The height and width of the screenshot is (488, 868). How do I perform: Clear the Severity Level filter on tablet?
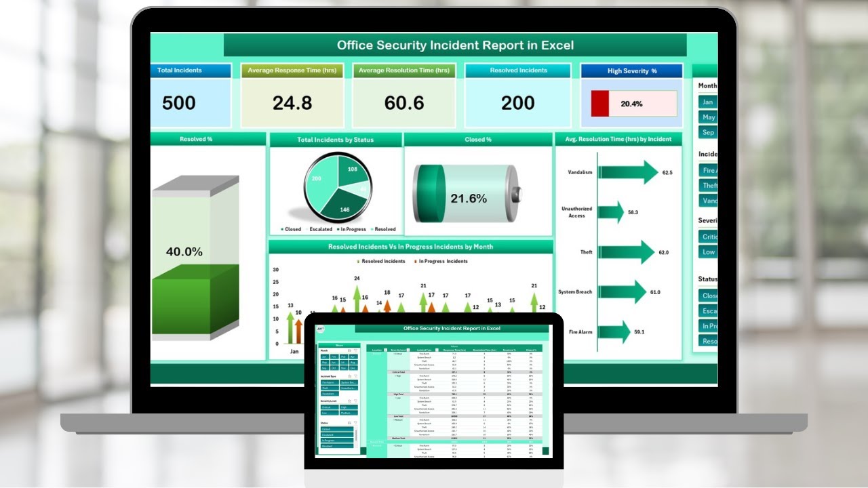click(355, 401)
